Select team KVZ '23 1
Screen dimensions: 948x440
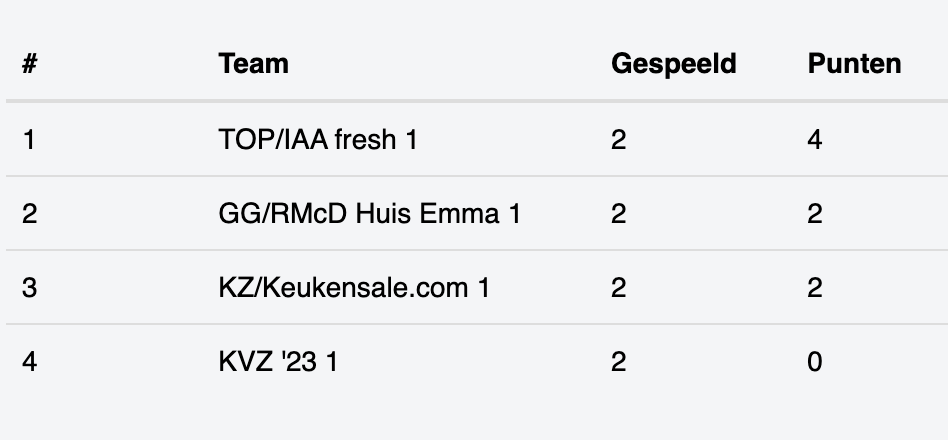click(x=278, y=362)
